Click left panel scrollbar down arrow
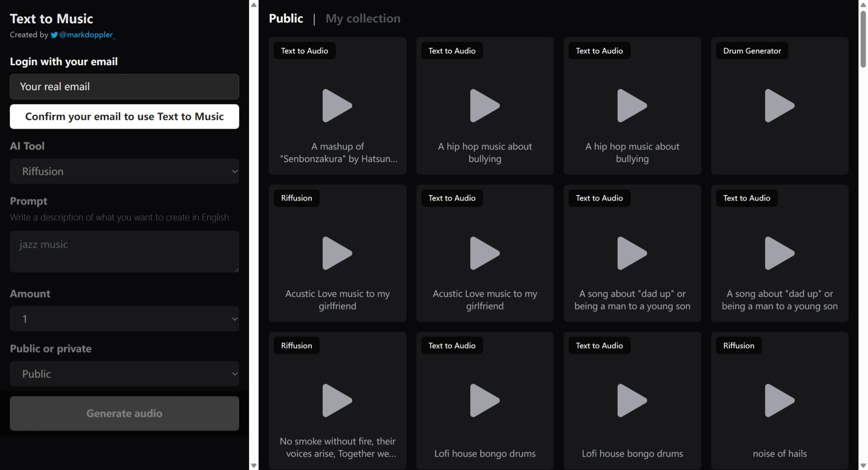The height and width of the screenshot is (470, 868). [x=254, y=465]
